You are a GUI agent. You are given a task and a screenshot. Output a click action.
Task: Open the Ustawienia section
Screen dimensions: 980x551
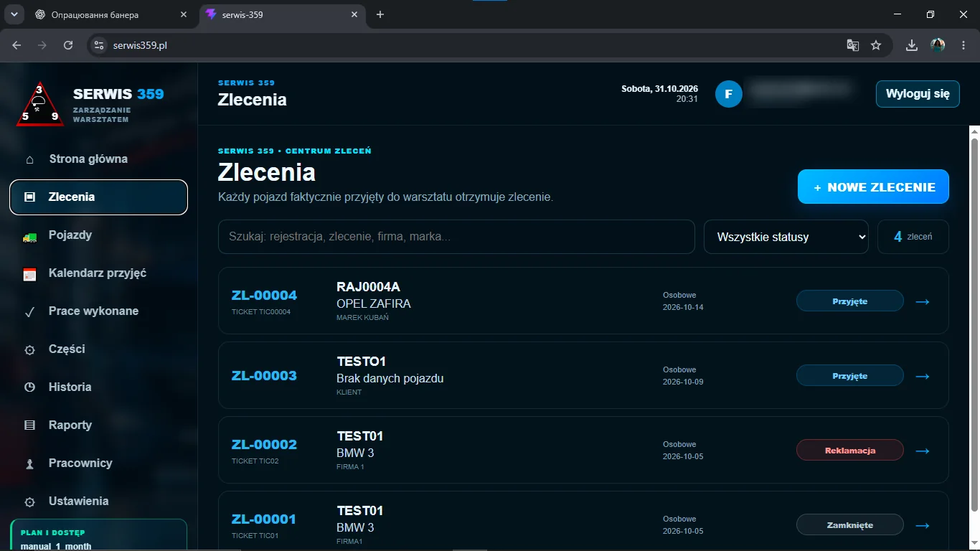[x=98, y=501]
